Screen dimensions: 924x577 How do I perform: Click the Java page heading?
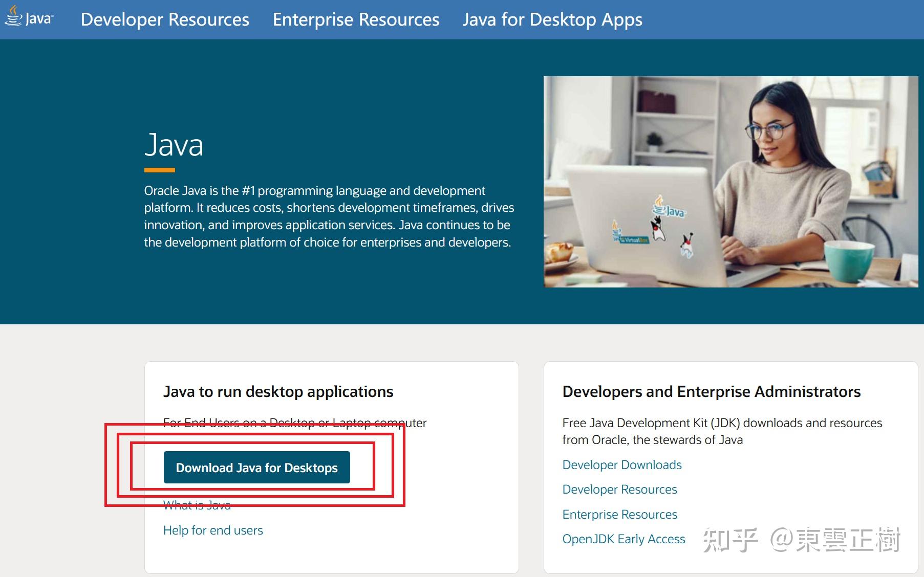174,145
